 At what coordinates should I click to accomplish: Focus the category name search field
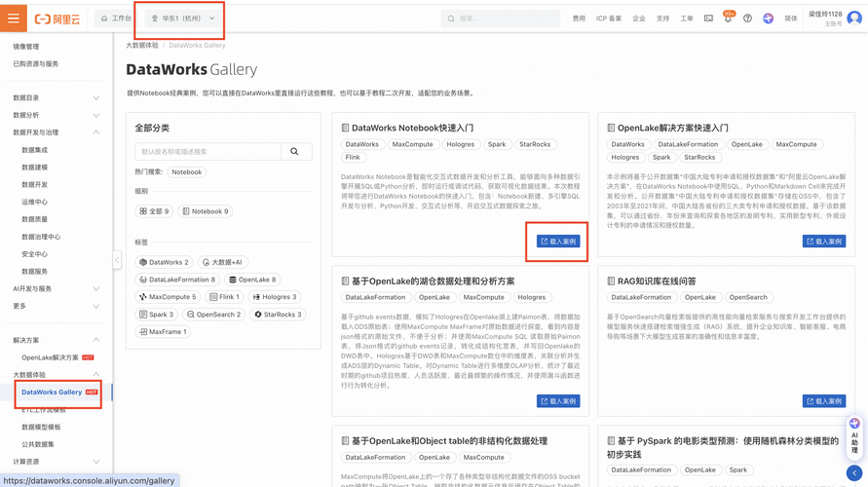[x=208, y=152]
